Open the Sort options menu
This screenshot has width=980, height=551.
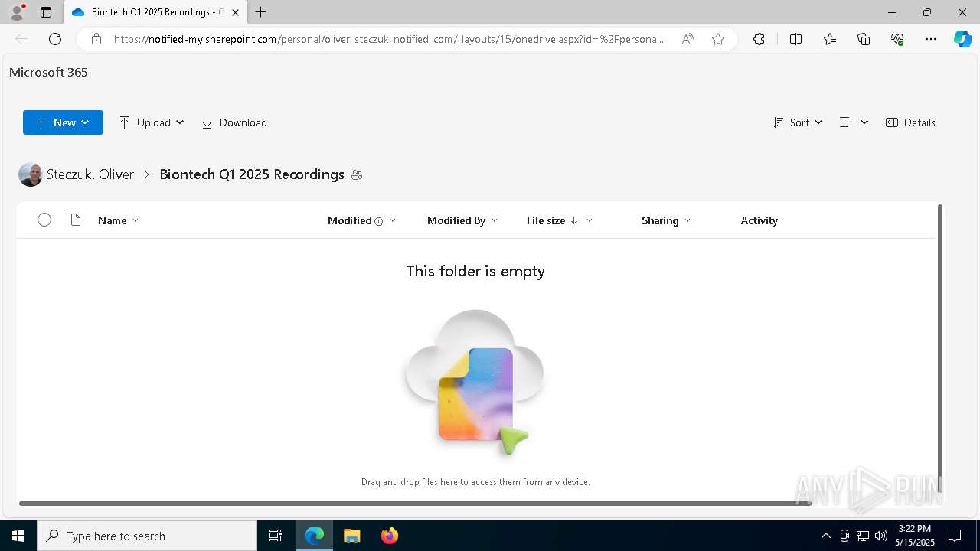[x=797, y=122]
